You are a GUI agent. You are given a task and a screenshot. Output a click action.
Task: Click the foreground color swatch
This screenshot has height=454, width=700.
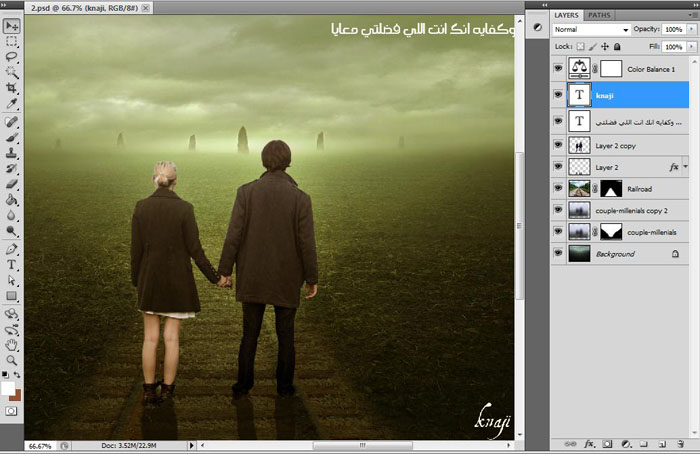click(x=8, y=388)
